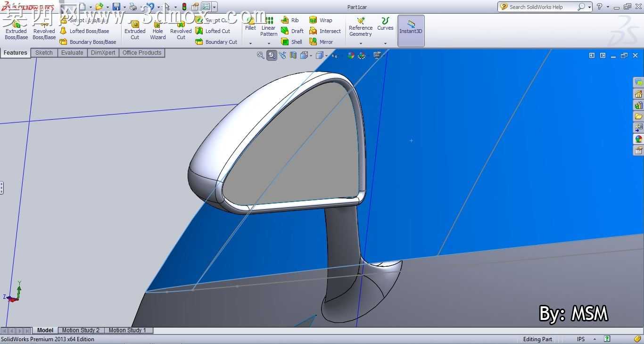The width and height of the screenshot is (644, 344).
Task: Choose Boundary Boss/Base feature
Action: pos(88,42)
